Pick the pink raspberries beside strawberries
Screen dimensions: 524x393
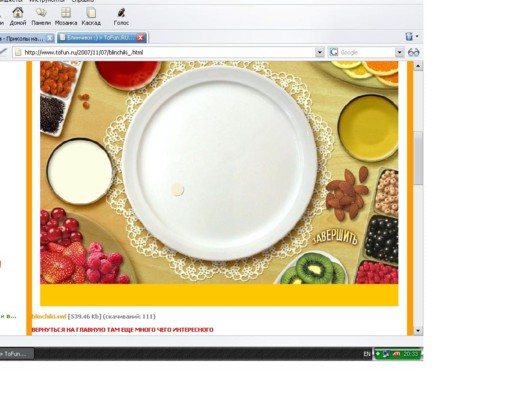click(x=106, y=264)
